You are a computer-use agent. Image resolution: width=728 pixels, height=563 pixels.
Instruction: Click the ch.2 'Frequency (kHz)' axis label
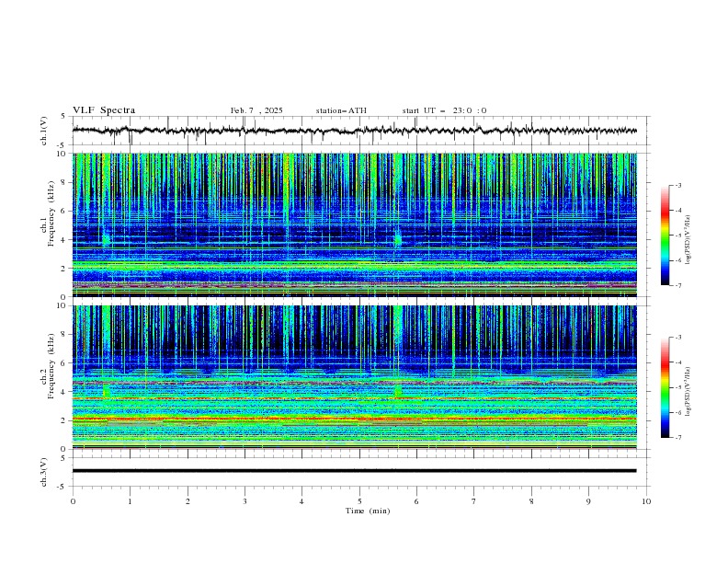click(51, 366)
